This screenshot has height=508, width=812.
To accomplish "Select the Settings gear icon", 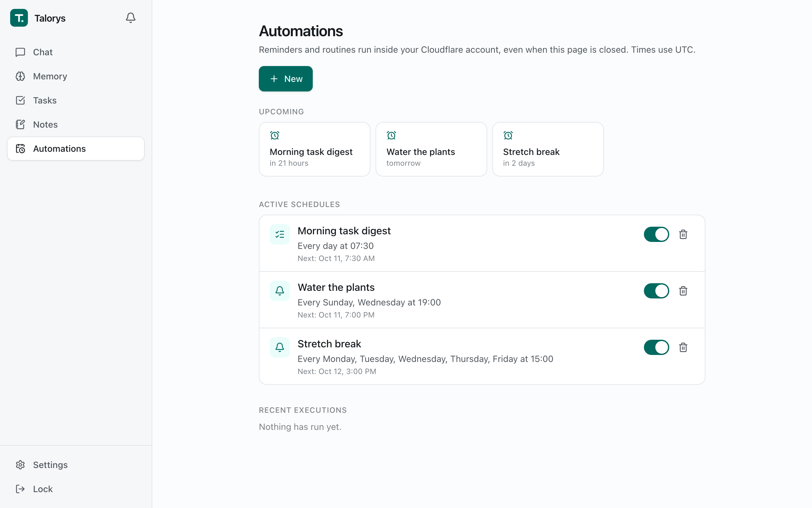I will point(21,465).
